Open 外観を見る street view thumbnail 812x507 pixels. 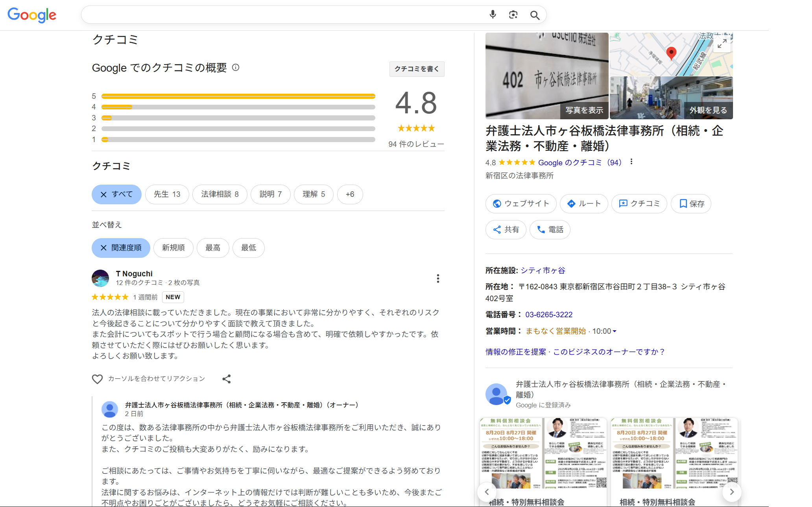[671, 98]
